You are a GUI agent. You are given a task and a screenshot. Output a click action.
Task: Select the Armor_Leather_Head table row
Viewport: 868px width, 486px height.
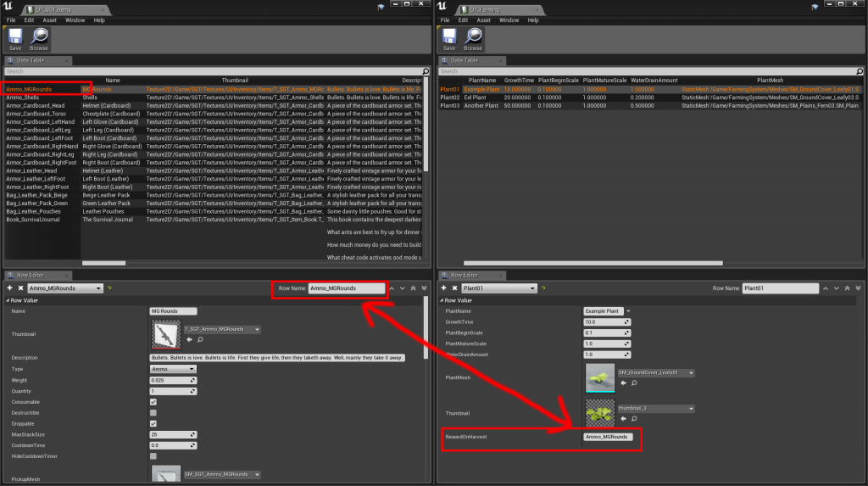(36, 170)
